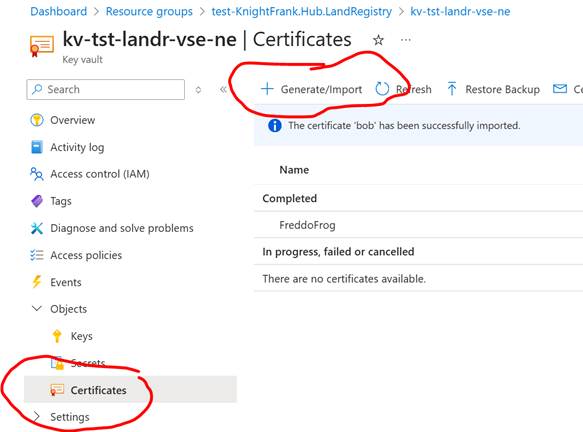This screenshot has height=432, width=583.
Task: Open the Secrets item under Objects
Action: click(88, 363)
